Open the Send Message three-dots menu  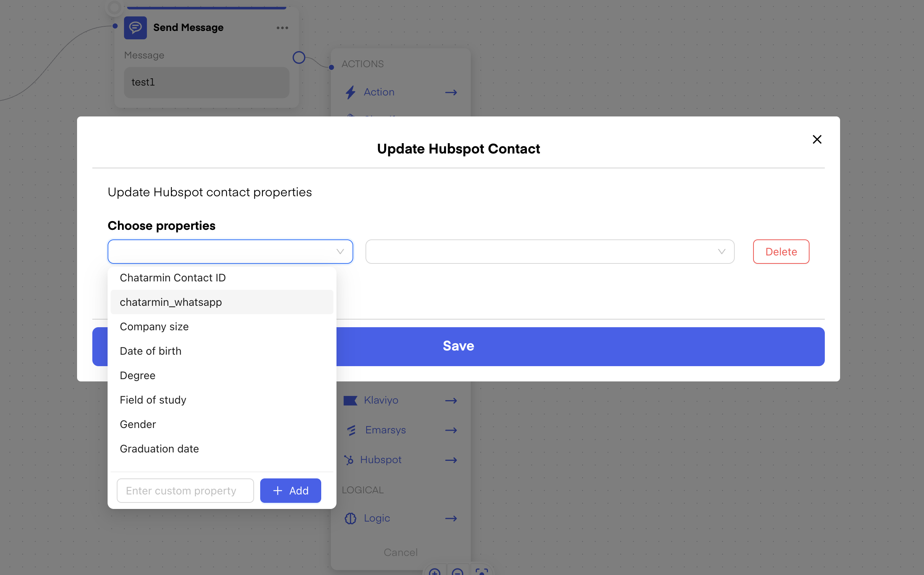pos(282,28)
